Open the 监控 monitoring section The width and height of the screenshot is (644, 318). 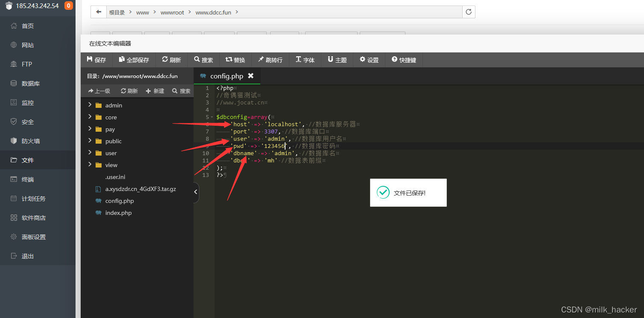pyautogui.click(x=28, y=103)
